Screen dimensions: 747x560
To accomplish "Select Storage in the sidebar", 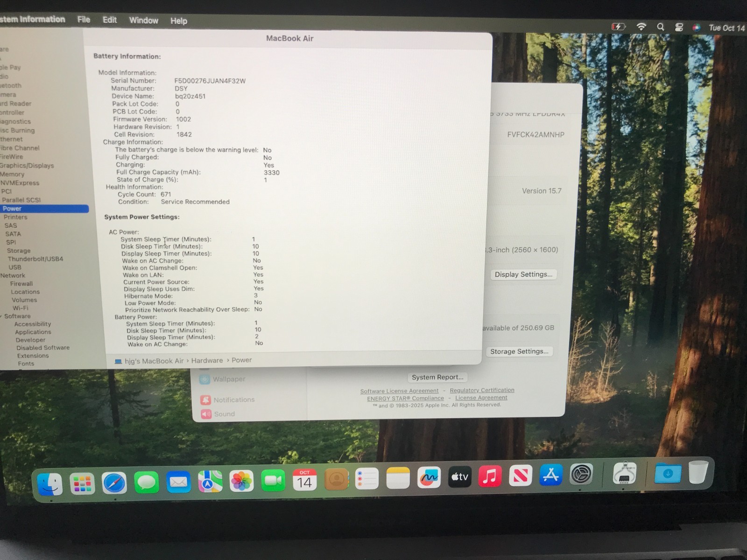I will click(x=19, y=251).
